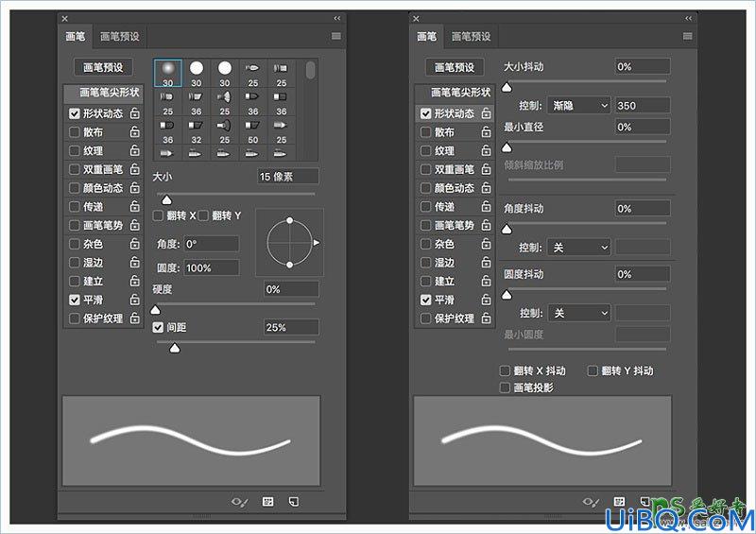Image resolution: width=756 pixels, height=534 pixels.
Task: Uncheck 平滑 checkbox in left panel
Action: 75,300
